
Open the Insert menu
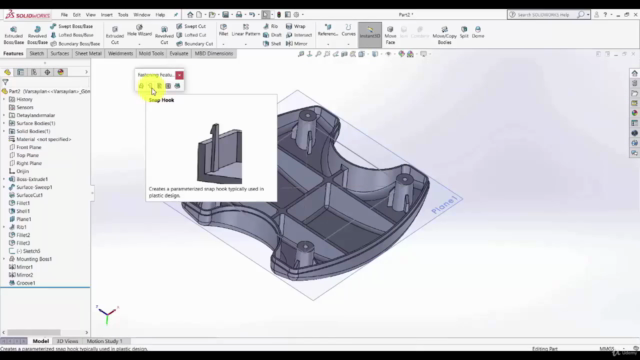pos(107,15)
